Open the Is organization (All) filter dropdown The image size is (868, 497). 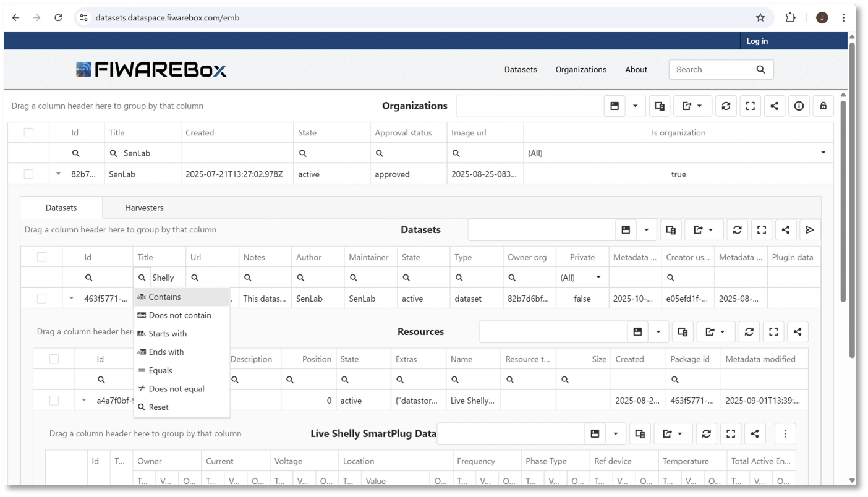tap(822, 153)
